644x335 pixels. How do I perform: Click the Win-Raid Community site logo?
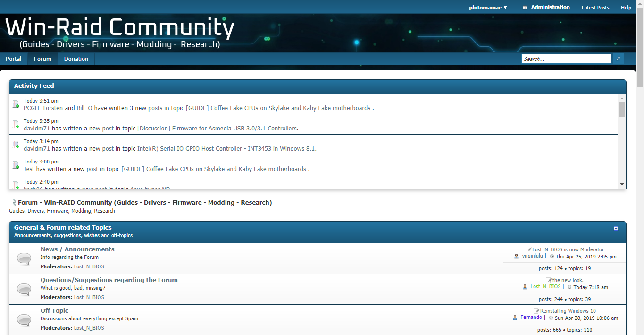click(x=120, y=33)
